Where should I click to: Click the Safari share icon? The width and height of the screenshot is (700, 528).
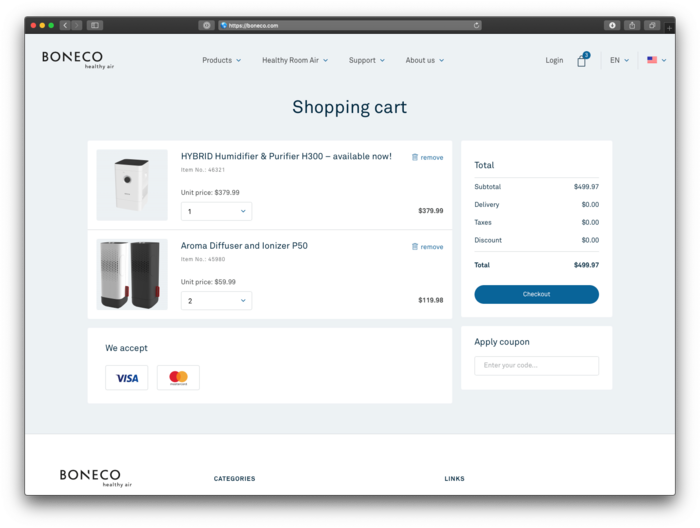point(632,25)
